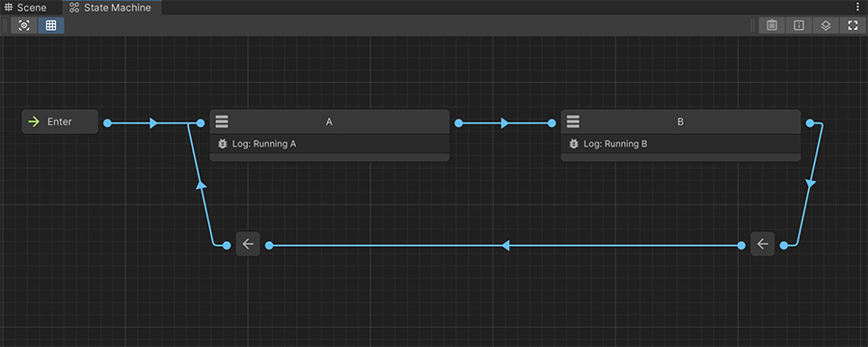Click output port of reroute node below B
The width and height of the screenshot is (868, 347).
coord(742,245)
